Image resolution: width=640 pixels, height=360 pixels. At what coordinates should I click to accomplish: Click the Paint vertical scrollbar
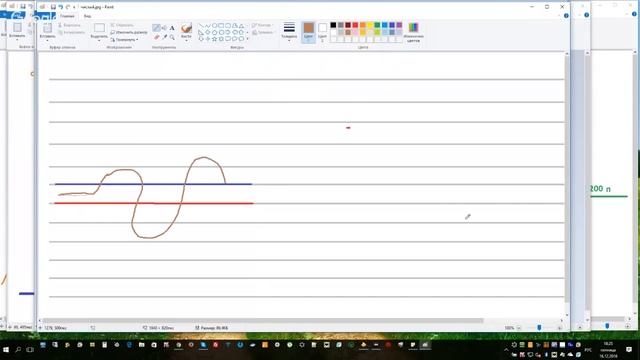click(x=567, y=180)
